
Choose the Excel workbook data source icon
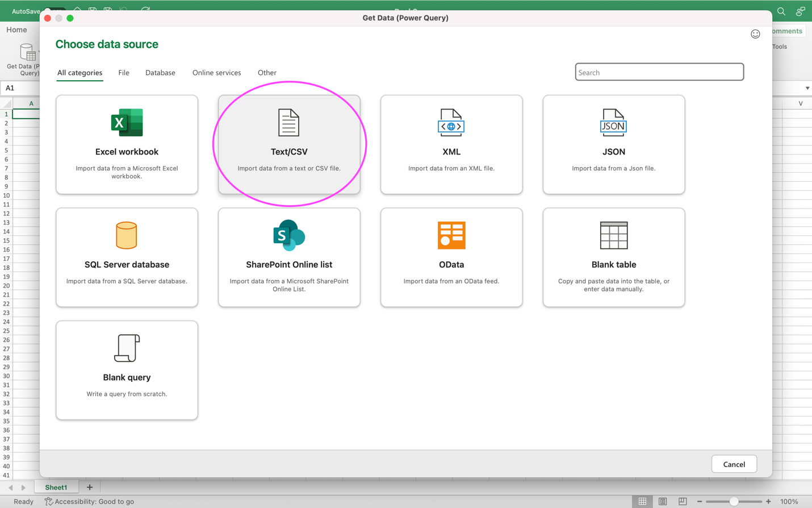(127, 122)
